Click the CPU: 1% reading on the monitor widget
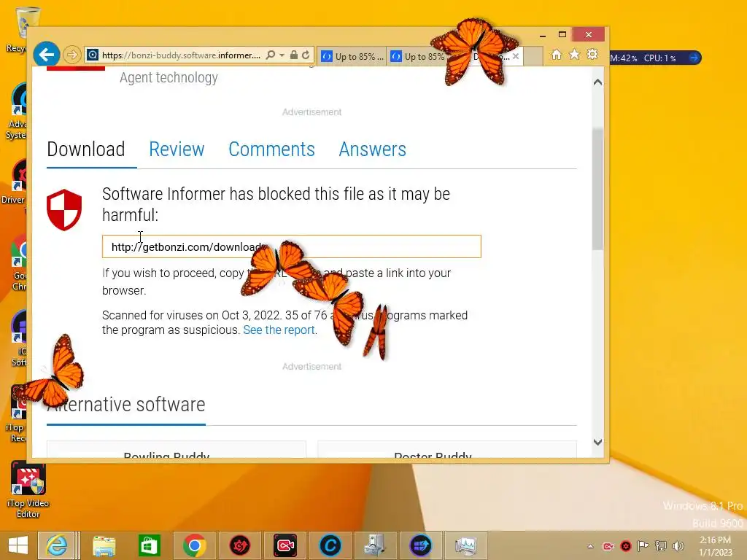 coord(659,58)
